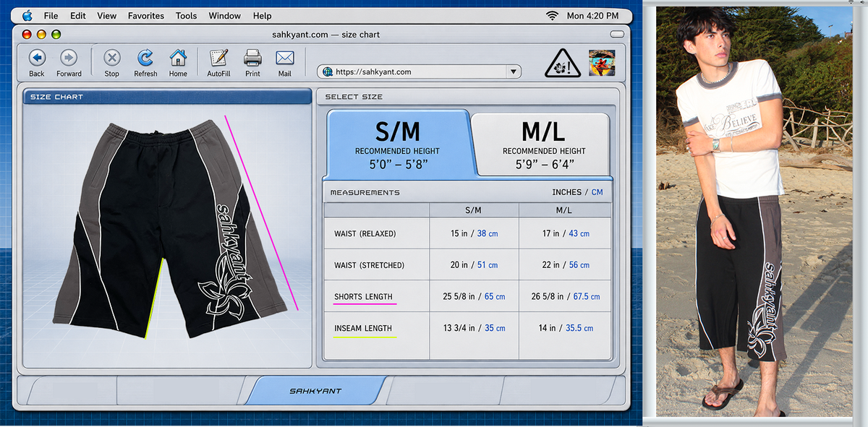Go to the Home page icon
Image resolution: width=868 pixels, height=427 pixels.
point(178,58)
